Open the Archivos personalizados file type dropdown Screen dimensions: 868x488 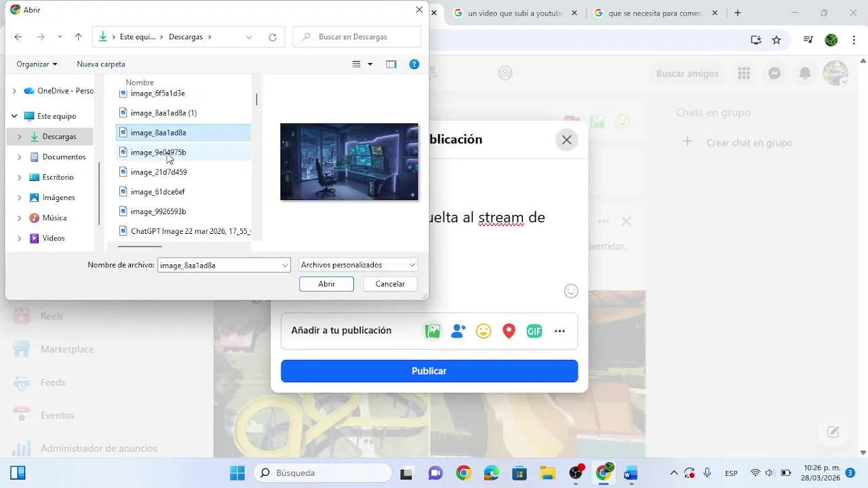(358, 265)
